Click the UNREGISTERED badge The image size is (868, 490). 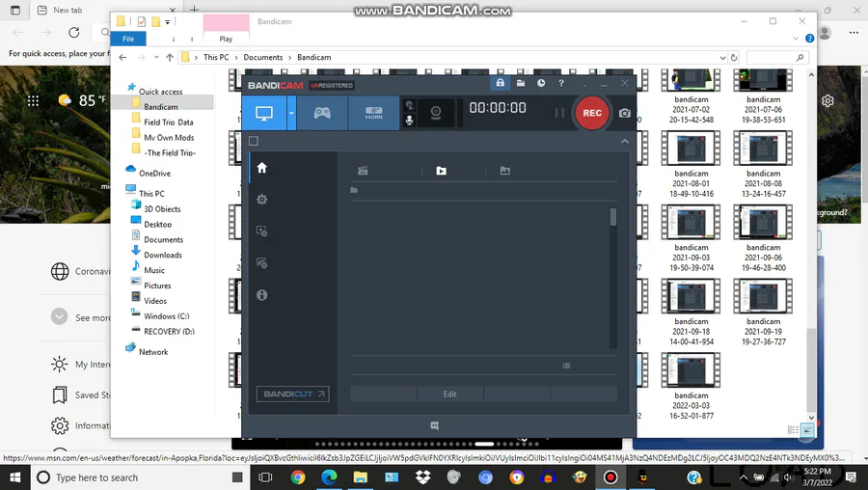(x=332, y=85)
